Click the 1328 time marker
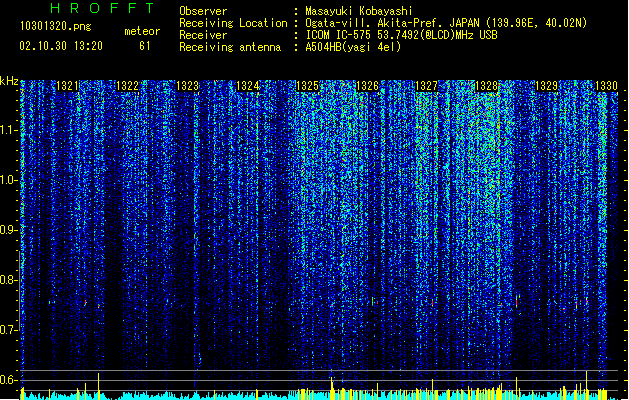 [x=486, y=86]
